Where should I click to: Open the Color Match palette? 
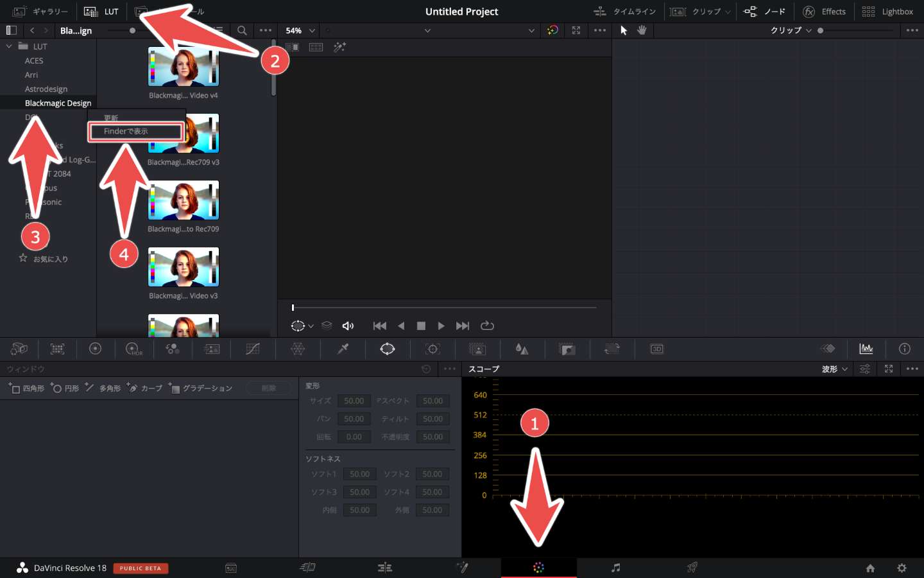[x=58, y=349]
